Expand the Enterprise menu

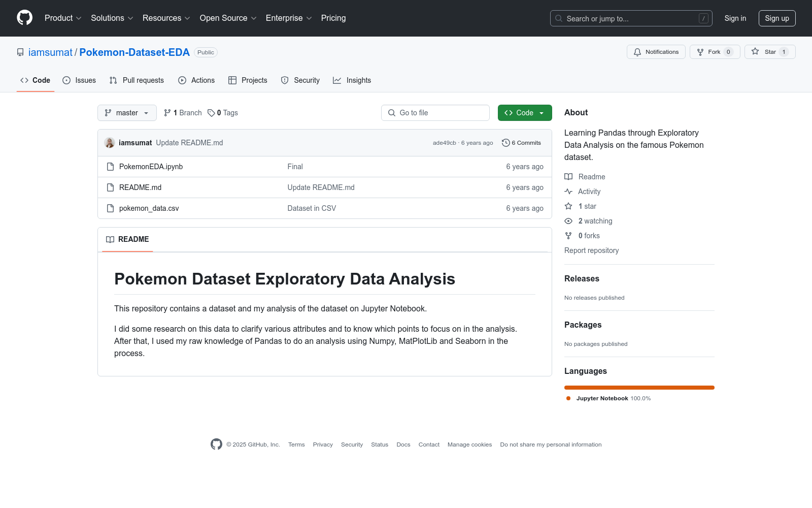289,18
